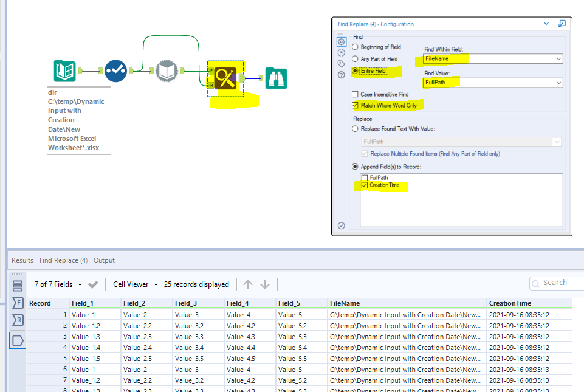Open help question mark icon in configuration
The image size is (584, 392).
pyautogui.click(x=341, y=75)
